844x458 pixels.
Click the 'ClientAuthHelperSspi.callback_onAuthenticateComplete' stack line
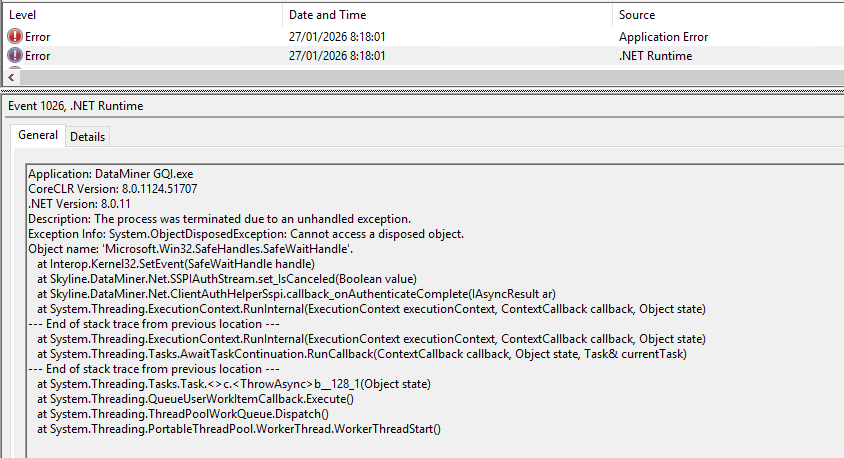[296, 294]
